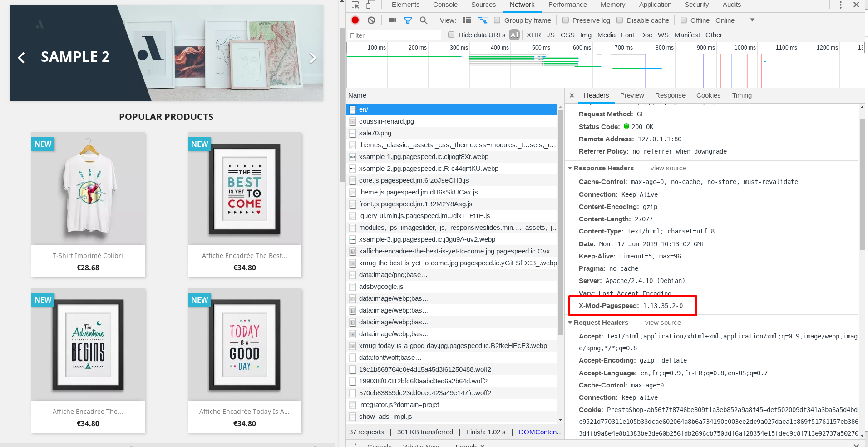The image size is (868, 447).
Task: Click the capture screenshots camera icon
Action: pyautogui.click(x=392, y=20)
